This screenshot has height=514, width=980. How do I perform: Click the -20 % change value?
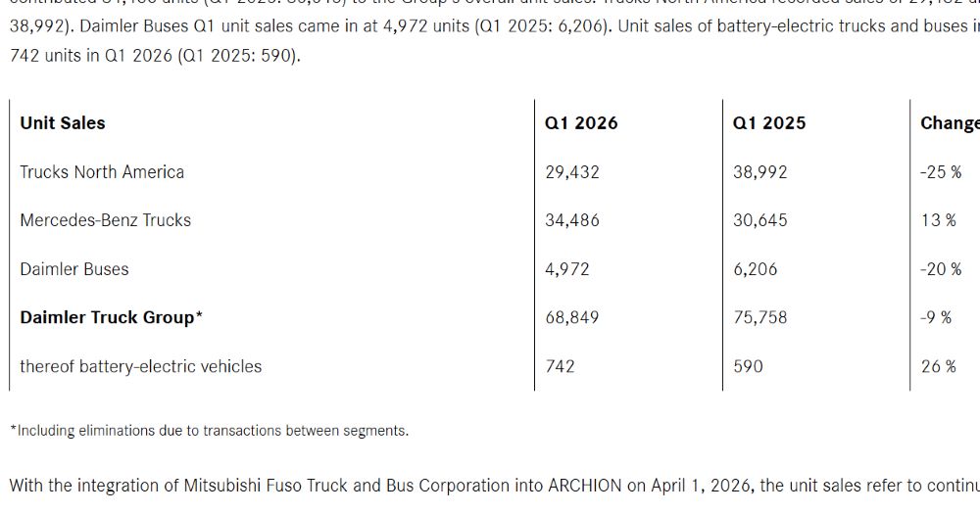click(x=941, y=269)
